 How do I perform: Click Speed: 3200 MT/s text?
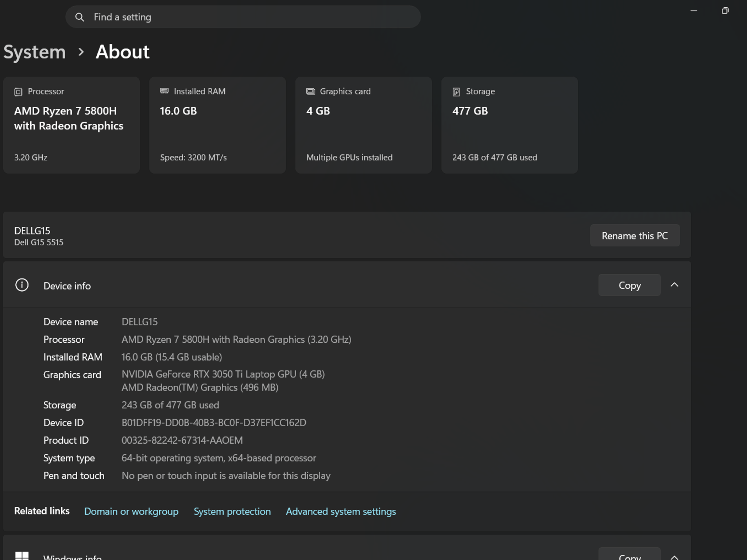click(x=193, y=157)
